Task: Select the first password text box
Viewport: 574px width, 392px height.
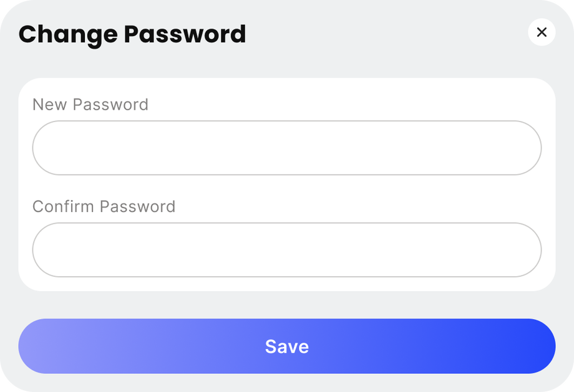Action: (286, 148)
